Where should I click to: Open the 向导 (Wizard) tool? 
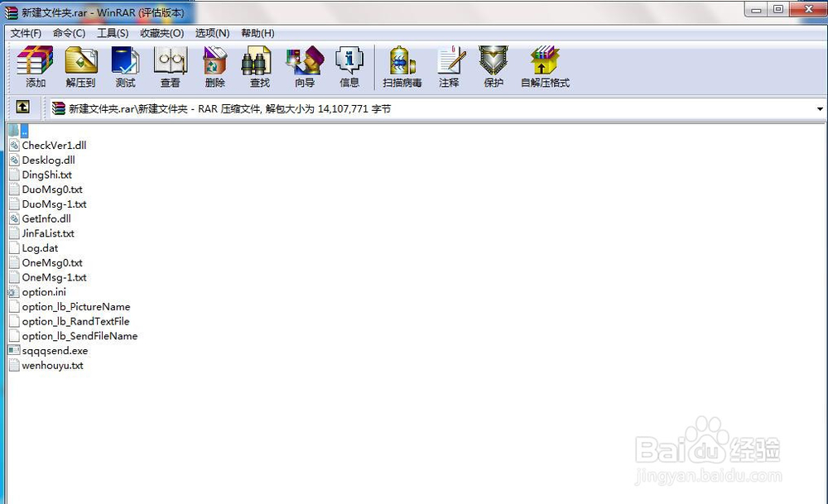(305, 66)
